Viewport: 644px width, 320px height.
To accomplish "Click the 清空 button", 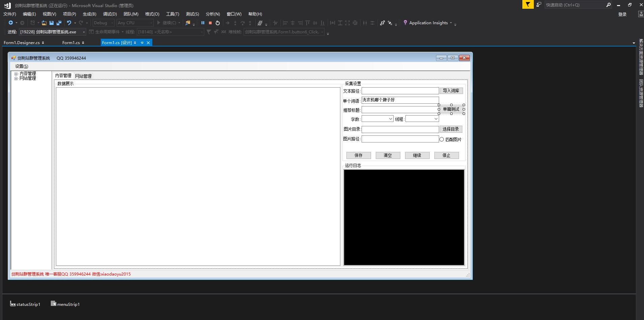I will click(388, 155).
